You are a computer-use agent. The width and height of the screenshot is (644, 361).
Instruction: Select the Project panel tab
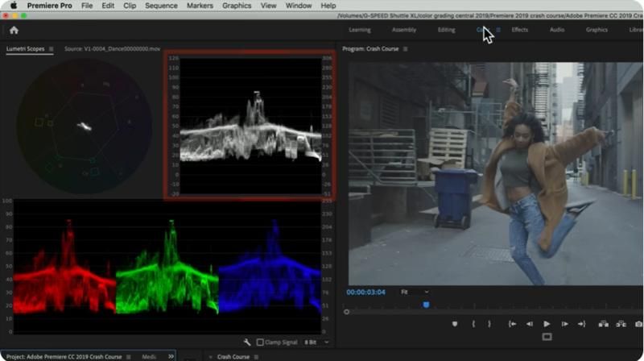64,357
